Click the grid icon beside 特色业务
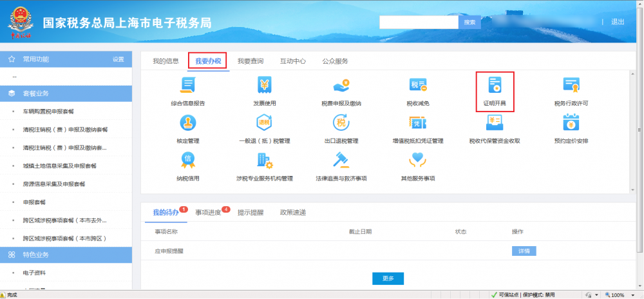 point(12,255)
